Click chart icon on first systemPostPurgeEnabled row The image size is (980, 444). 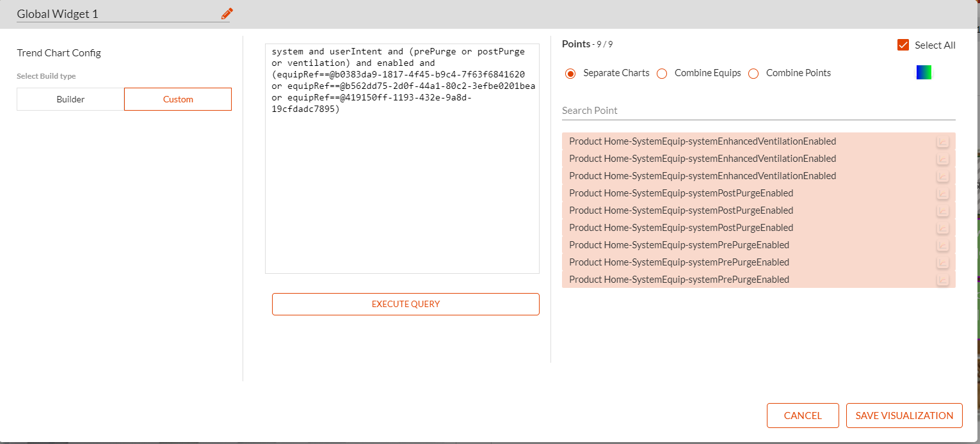coord(942,193)
